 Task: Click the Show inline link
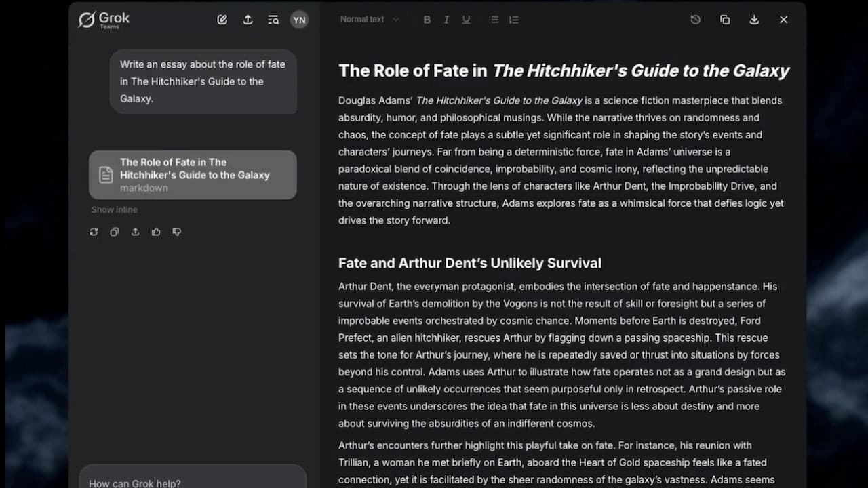(114, 209)
